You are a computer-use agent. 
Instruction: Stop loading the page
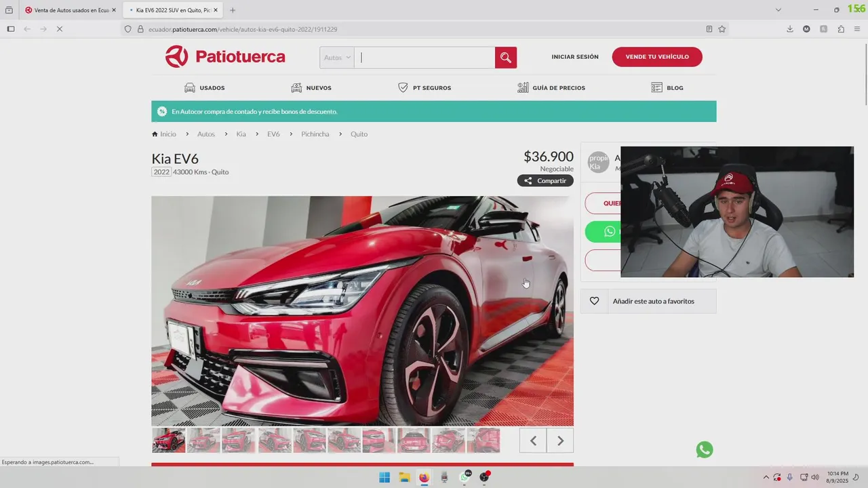tap(60, 29)
